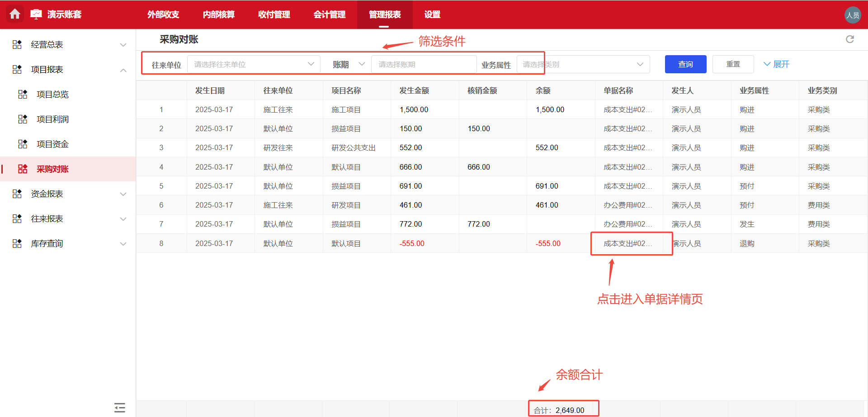The height and width of the screenshot is (417, 868).
Task: Switch to the 会计管理 tab
Action: click(330, 14)
